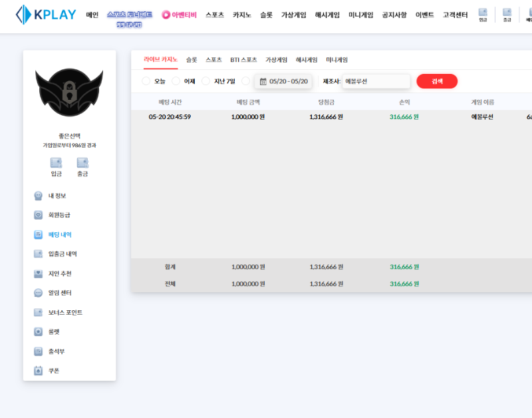
Task: Select the 어제 radio button
Action: coord(176,81)
